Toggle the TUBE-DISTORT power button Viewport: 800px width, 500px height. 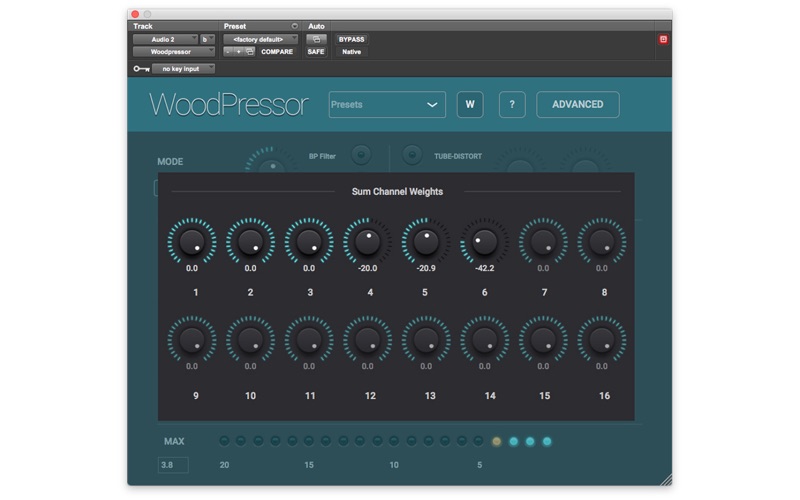tap(411, 154)
